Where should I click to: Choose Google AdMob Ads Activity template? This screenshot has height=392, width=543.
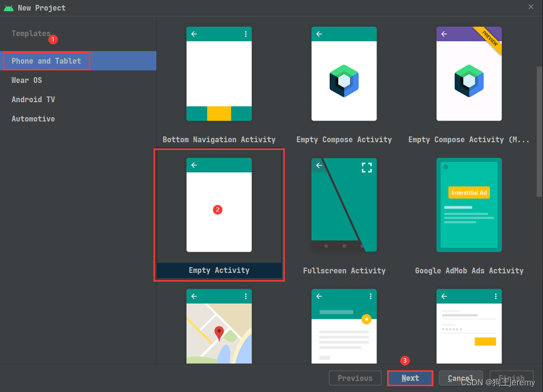469,205
